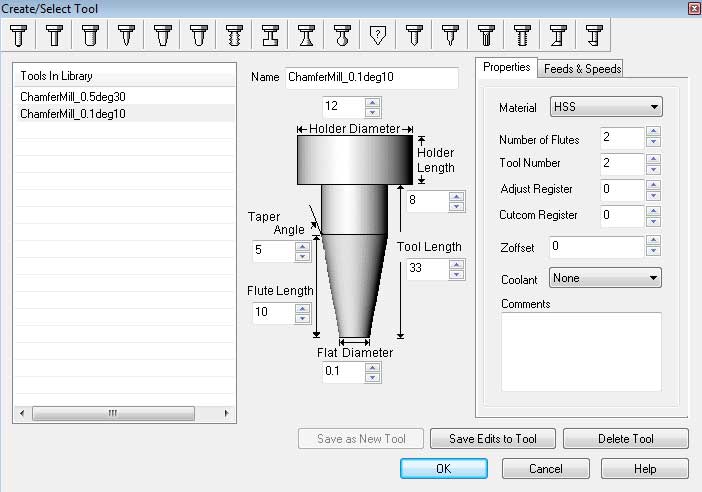Open the Properties tab
702x492 pixels.
click(506, 67)
